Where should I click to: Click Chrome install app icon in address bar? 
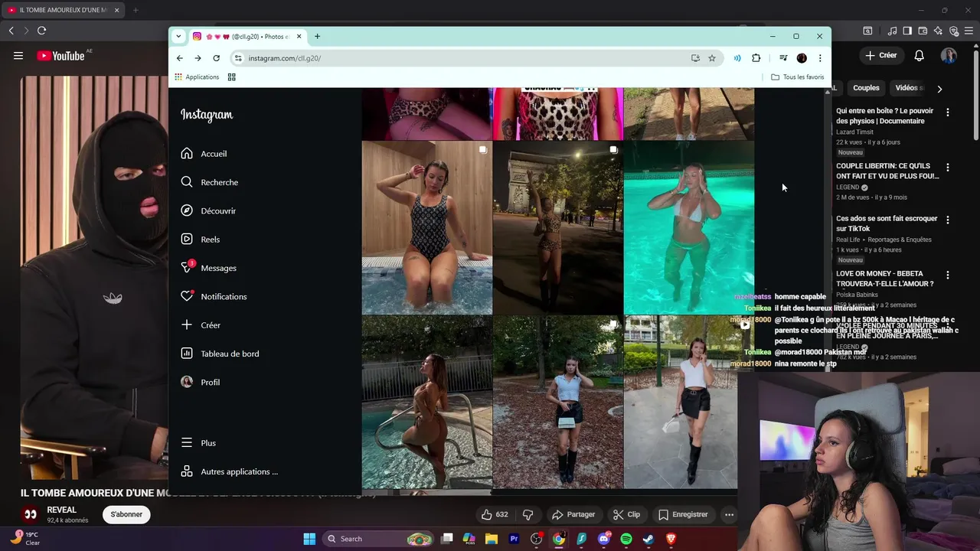[x=695, y=58]
